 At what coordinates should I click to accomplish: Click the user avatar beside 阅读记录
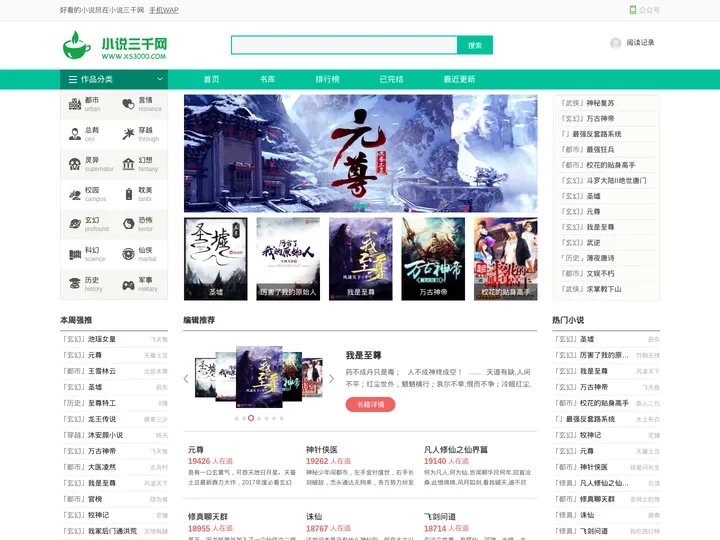pos(616,43)
